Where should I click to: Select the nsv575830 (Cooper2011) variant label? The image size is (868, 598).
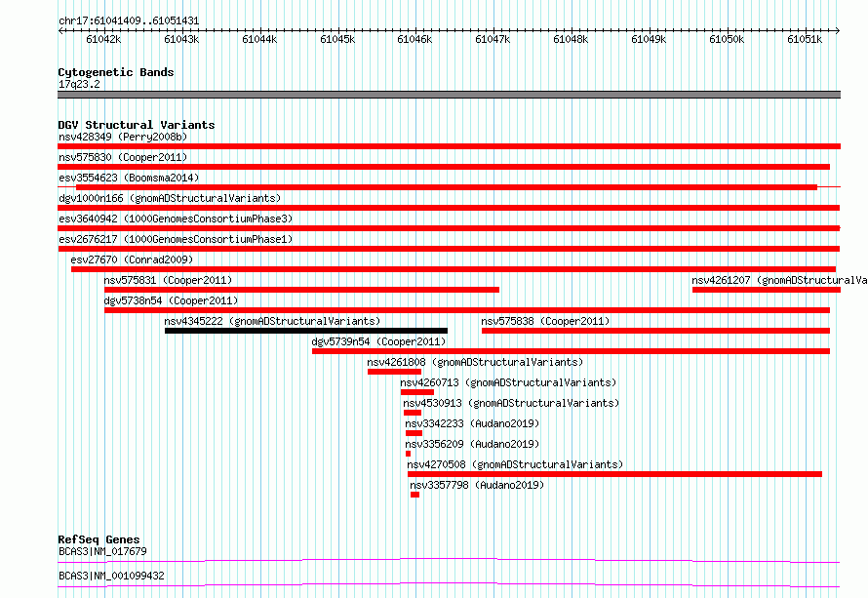(x=123, y=157)
